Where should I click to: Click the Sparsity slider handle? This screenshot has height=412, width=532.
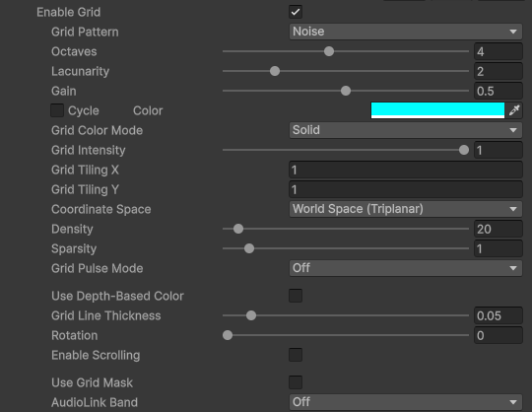click(x=249, y=248)
